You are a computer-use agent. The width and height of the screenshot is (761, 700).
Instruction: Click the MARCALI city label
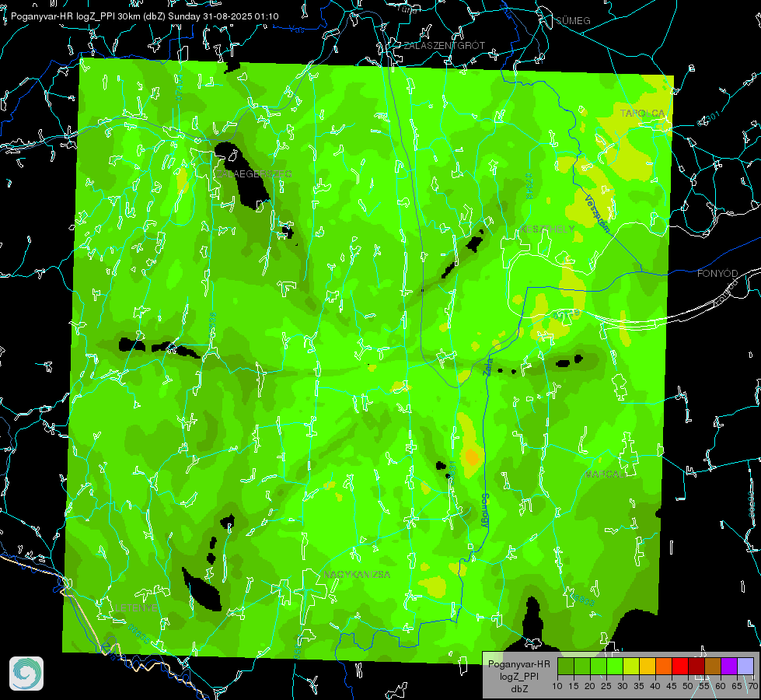[x=605, y=474]
